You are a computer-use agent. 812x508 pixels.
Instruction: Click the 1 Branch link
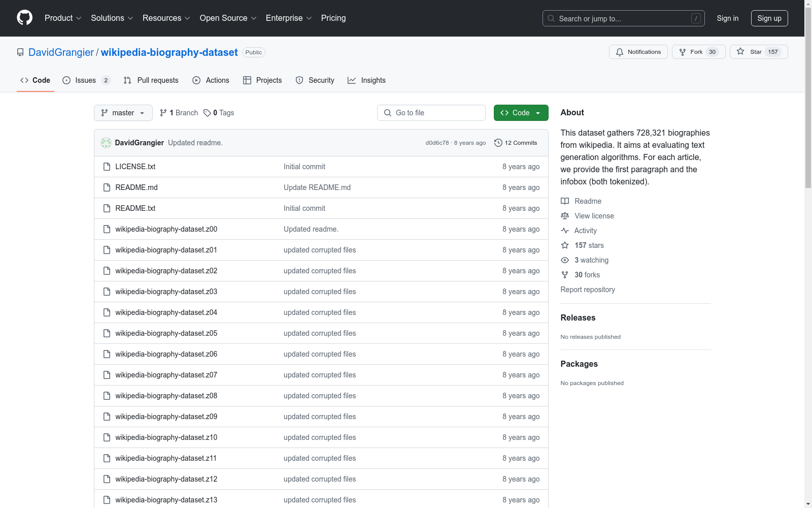pyautogui.click(x=179, y=113)
